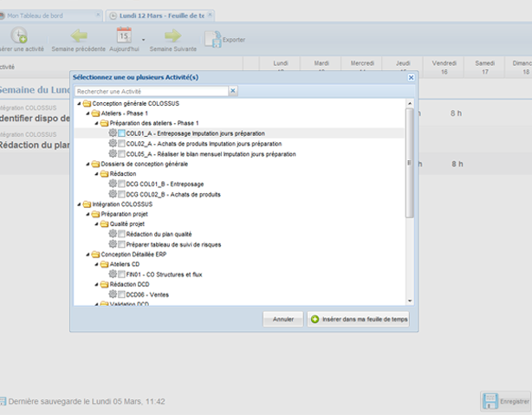
Task: Switch to Mon Tableau de bord tab
Action: [x=50, y=16]
